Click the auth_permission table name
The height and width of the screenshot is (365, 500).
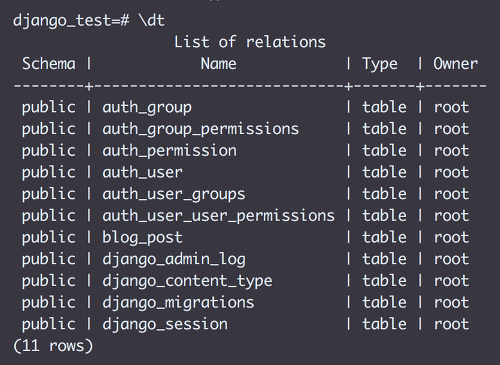pos(170,151)
